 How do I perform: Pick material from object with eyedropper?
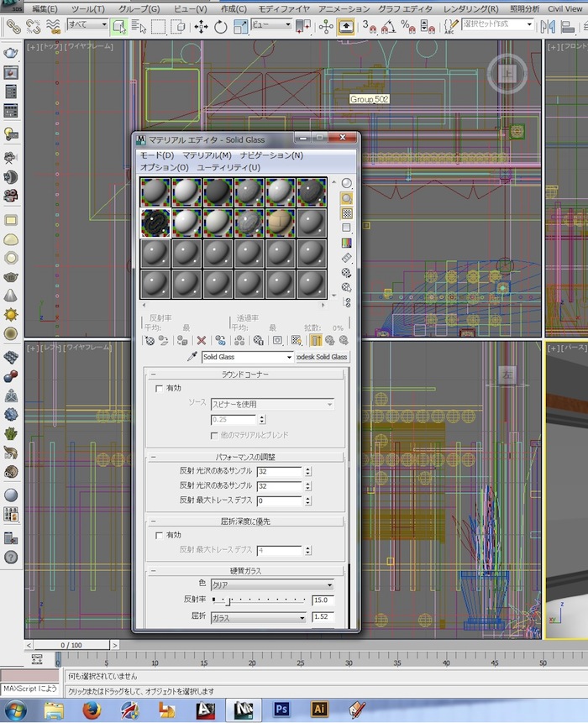click(x=192, y=357)
